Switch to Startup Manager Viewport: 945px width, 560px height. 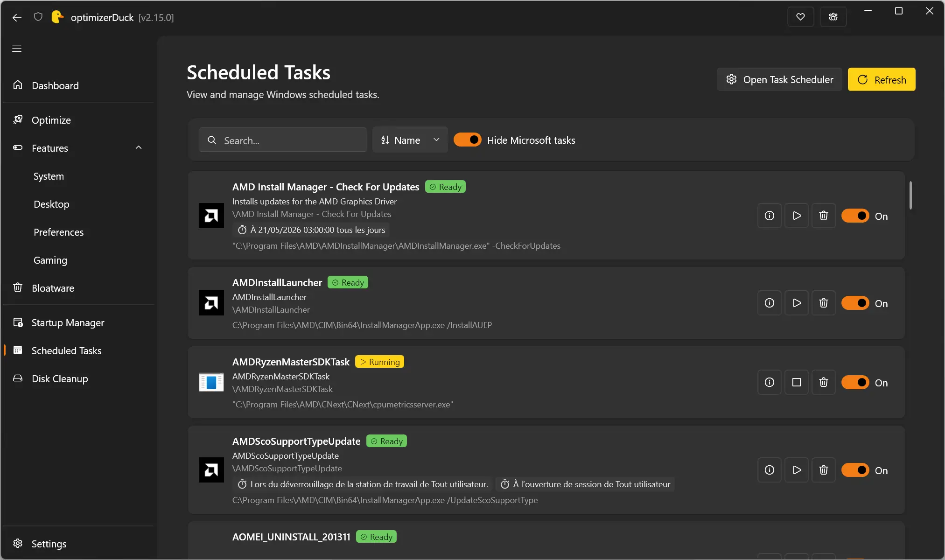coord(78,322)
